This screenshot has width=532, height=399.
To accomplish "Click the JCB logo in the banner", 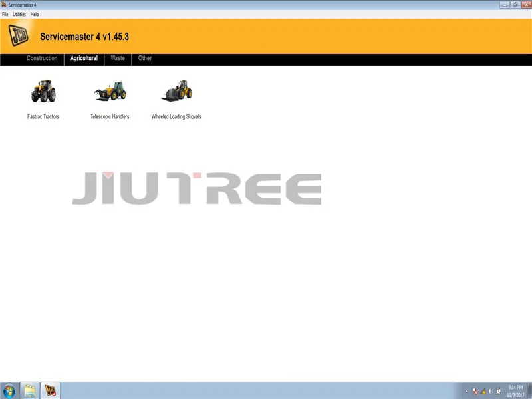I will (x=19, y=35).
